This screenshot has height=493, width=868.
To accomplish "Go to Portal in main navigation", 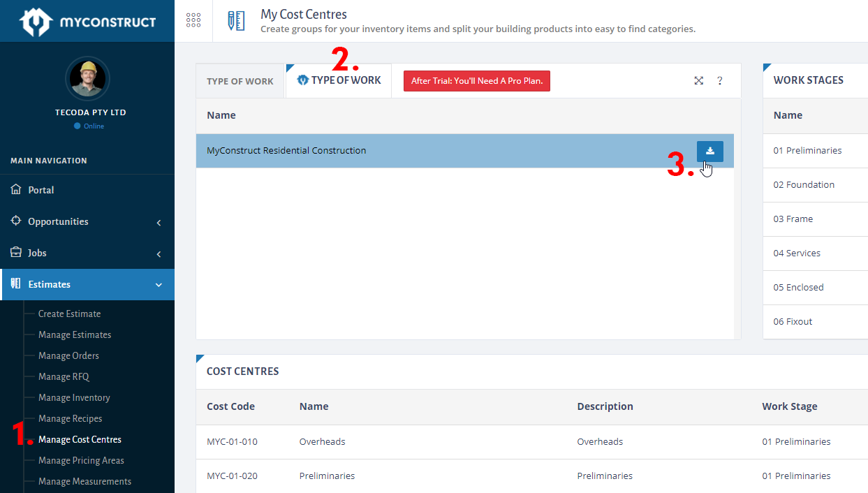I will (x=41, y=190).
